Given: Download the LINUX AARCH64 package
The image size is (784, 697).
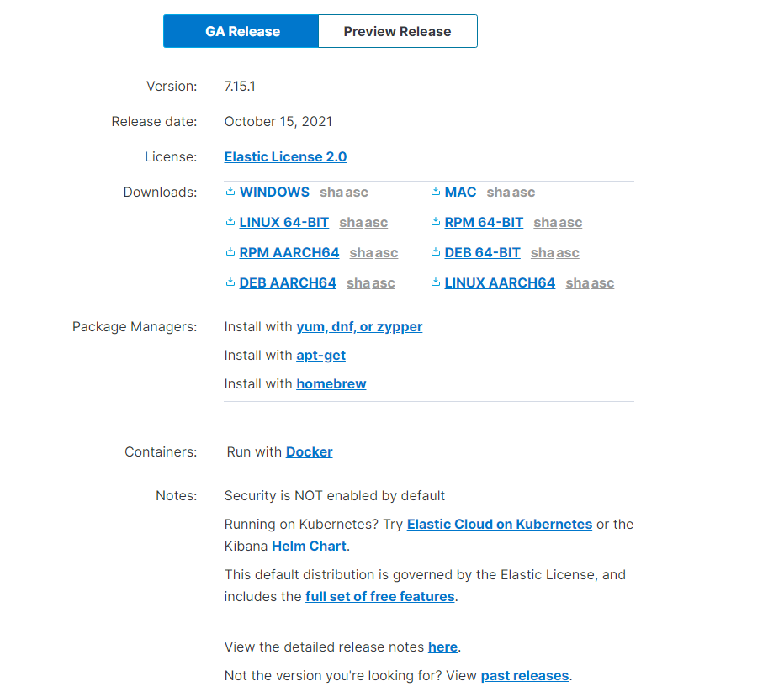Looking at the screenshot, I should point(500,282).
